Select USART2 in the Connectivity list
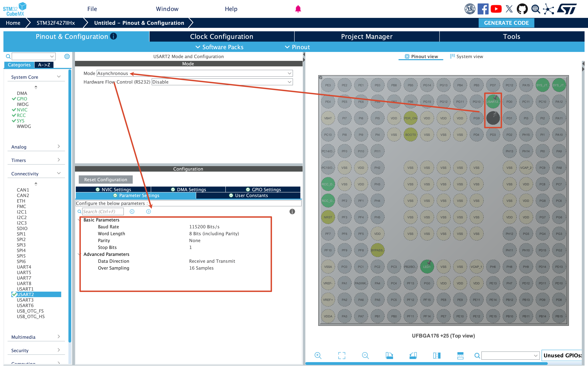Screen dimensions: 588x369 (36, 295)
